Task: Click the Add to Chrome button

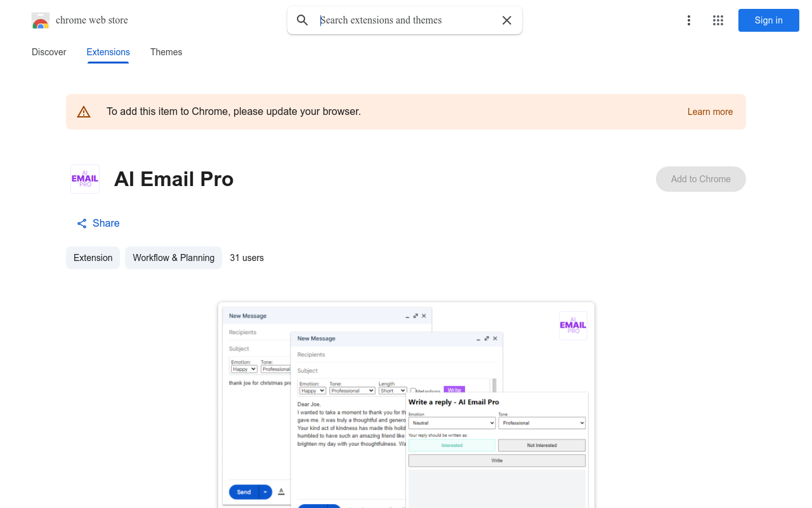Action: 701,179
